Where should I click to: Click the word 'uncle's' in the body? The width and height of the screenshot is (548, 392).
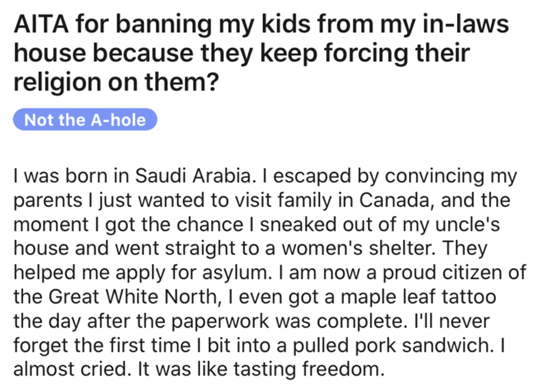coord(468,224)
